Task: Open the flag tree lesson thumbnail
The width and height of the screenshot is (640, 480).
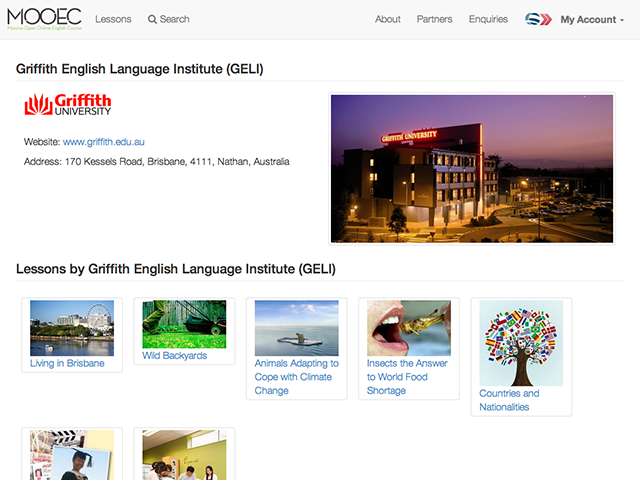Action: tap(521, 343)
